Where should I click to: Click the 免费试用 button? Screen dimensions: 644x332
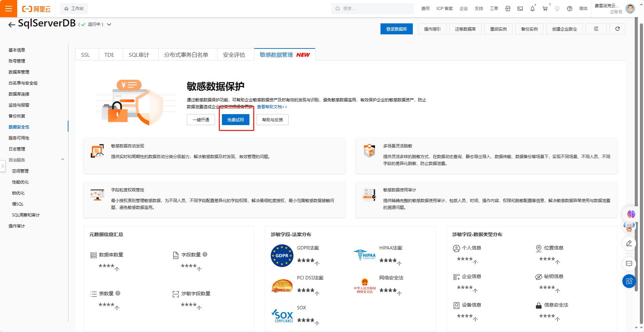point(236,120)
